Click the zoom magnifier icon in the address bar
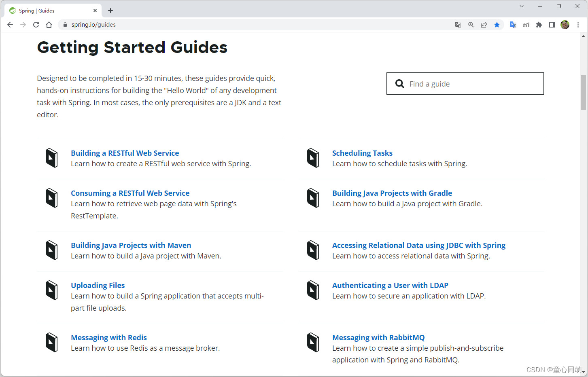This screenshot has width=588, height=377. 471,25
